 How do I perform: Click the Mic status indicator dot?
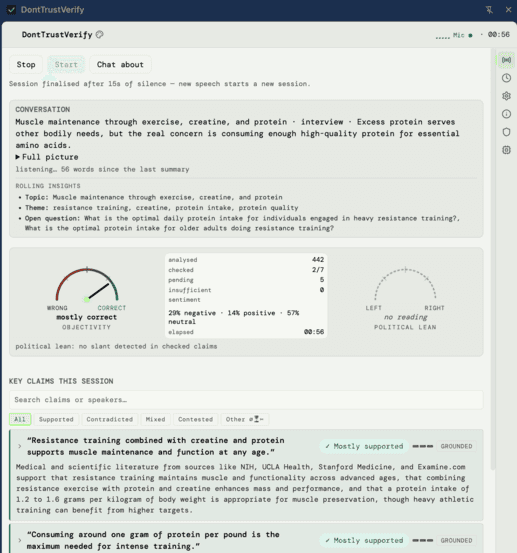[470, 35]
